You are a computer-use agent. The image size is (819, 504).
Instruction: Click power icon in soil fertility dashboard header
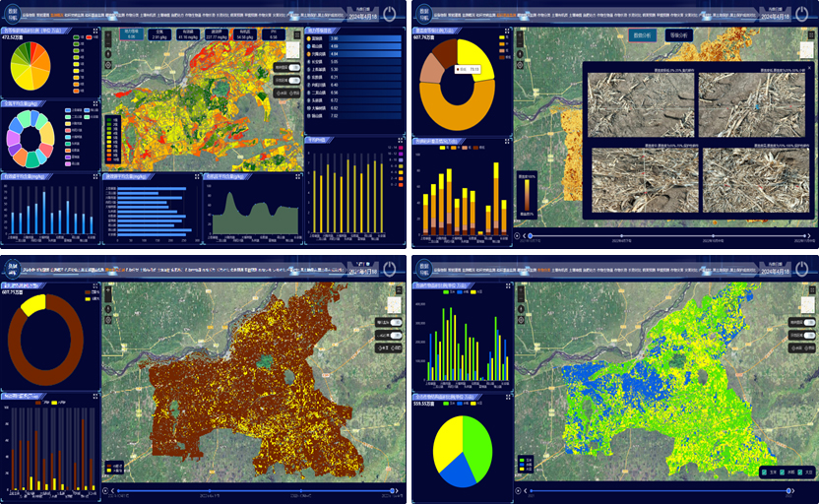(x=390, y=14)
